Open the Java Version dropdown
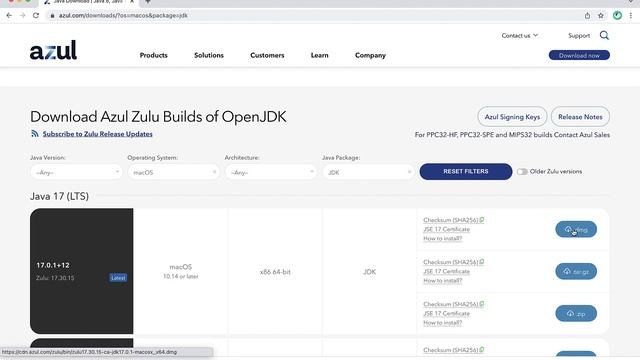 (x=76, y=172)
